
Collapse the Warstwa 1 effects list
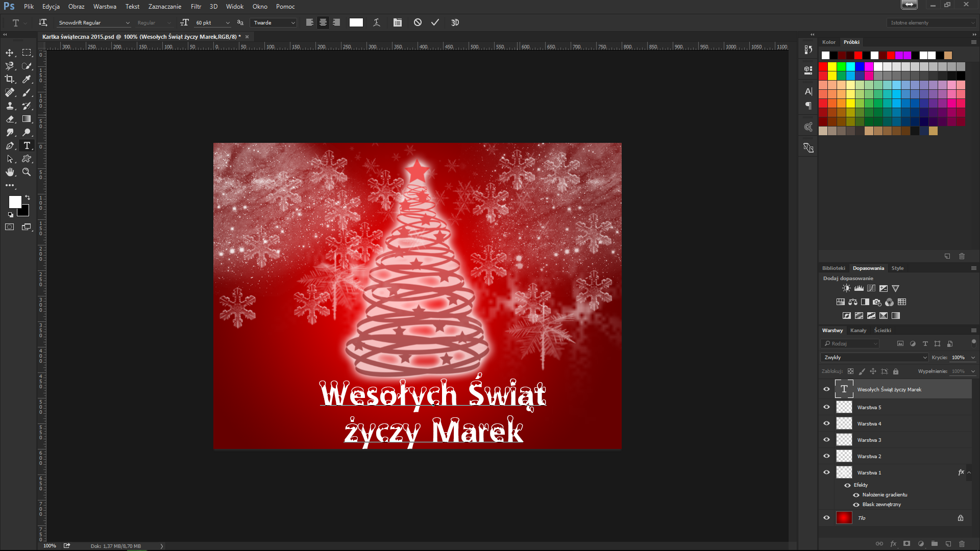pos(969,472)
